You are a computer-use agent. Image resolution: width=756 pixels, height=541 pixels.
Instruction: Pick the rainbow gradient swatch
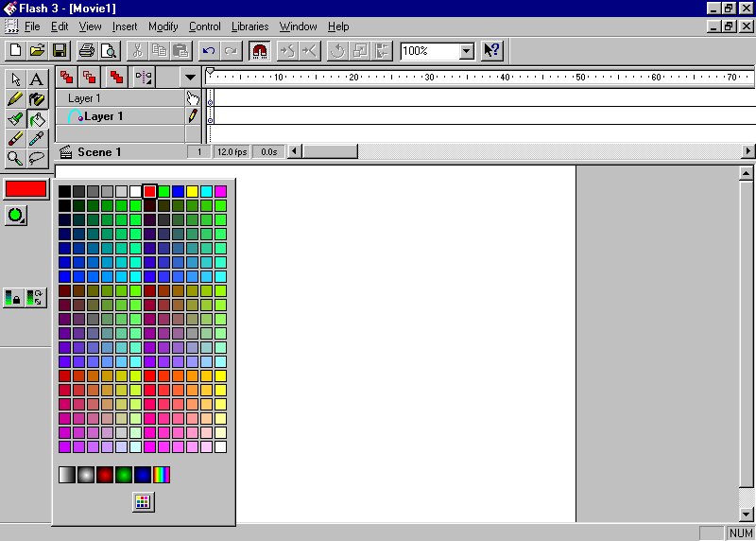162,475
